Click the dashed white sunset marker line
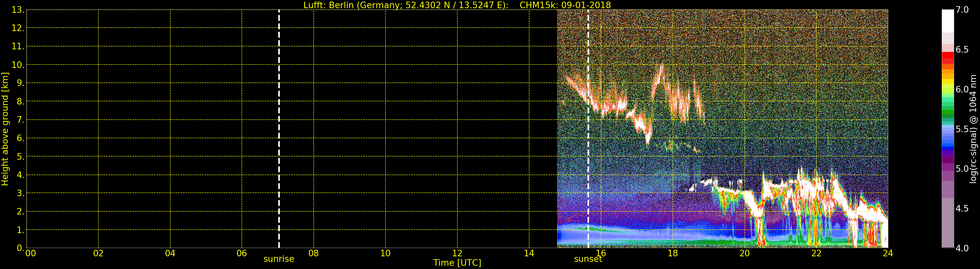The width and height of the screenshot is (980, 269). [588, 129]
